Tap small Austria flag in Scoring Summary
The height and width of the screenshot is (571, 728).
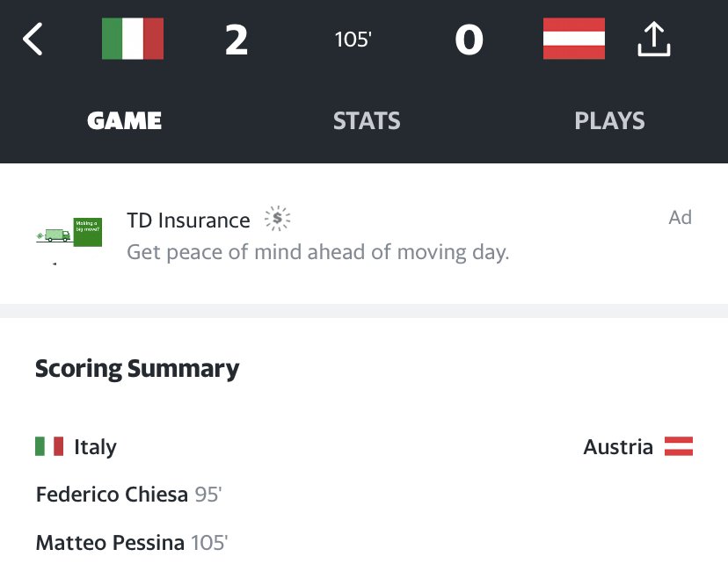click(678, 446)
